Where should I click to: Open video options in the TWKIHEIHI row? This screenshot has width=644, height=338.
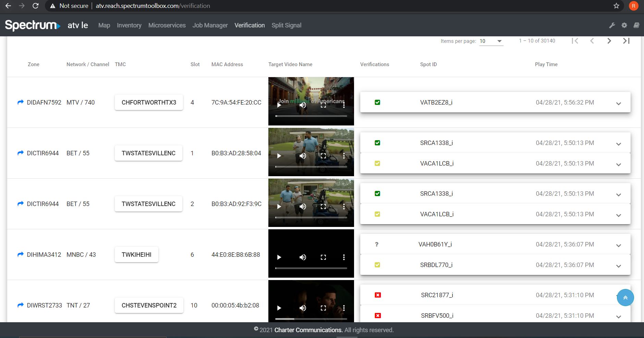point(344,257)
